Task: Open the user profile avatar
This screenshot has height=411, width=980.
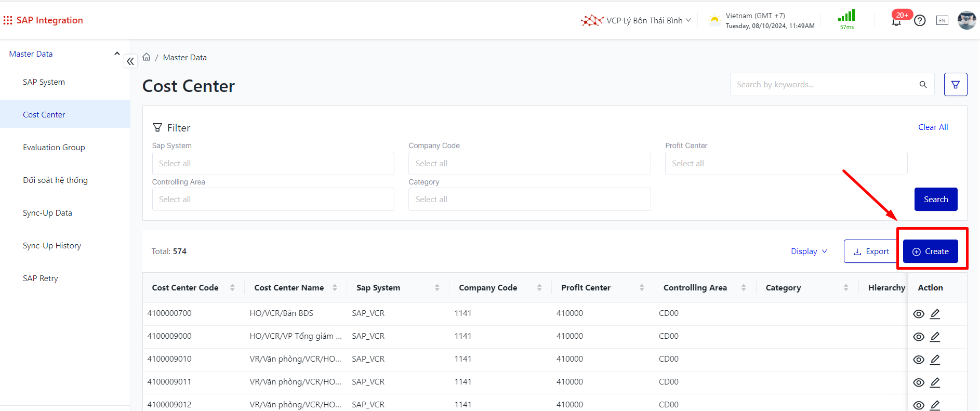Action: 966,20
